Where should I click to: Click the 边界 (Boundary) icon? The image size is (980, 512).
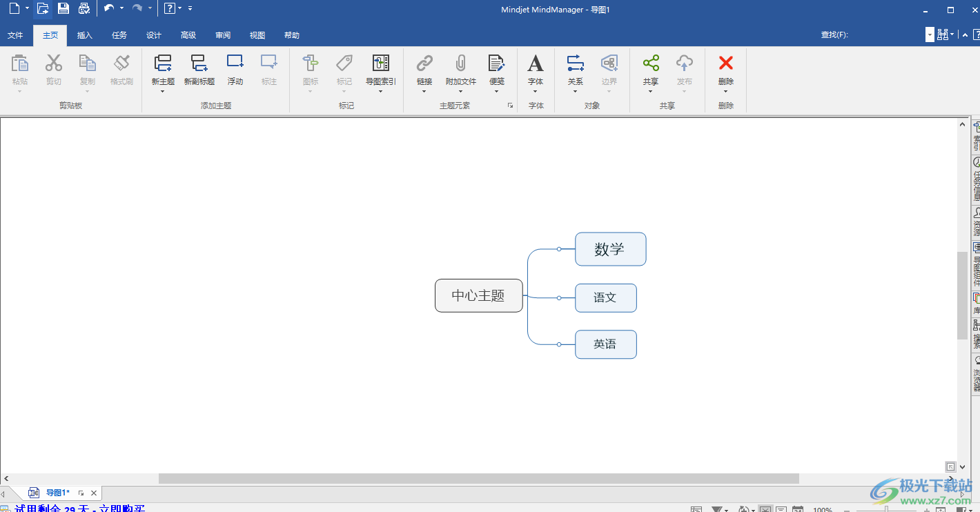coord(609,63)
